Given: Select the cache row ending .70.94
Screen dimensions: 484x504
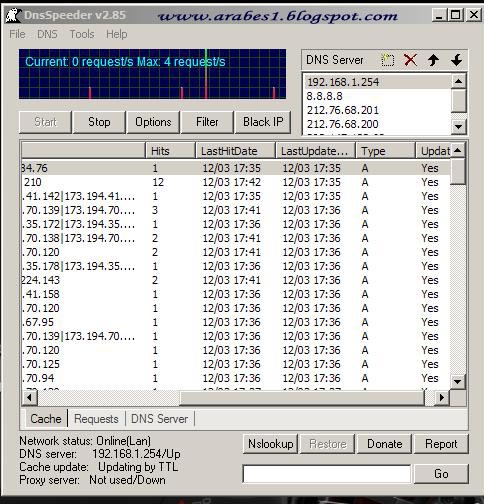Looking at the screenshot, I should tap(236, 378).
